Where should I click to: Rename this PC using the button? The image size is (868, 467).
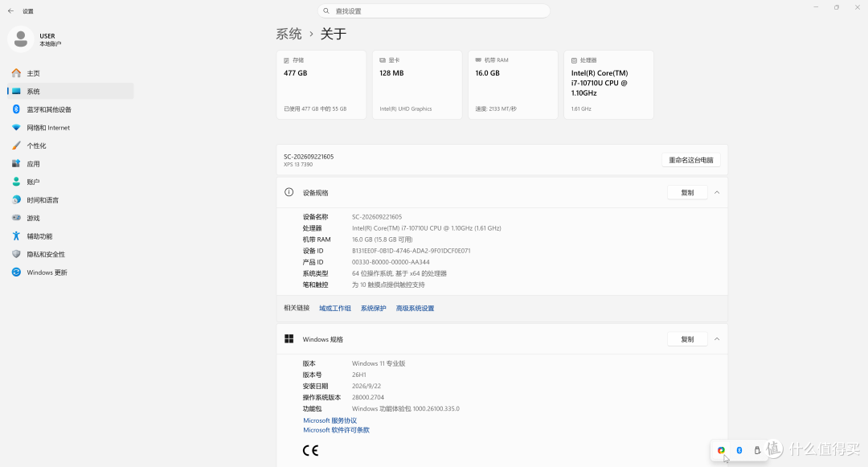(691, 160)
